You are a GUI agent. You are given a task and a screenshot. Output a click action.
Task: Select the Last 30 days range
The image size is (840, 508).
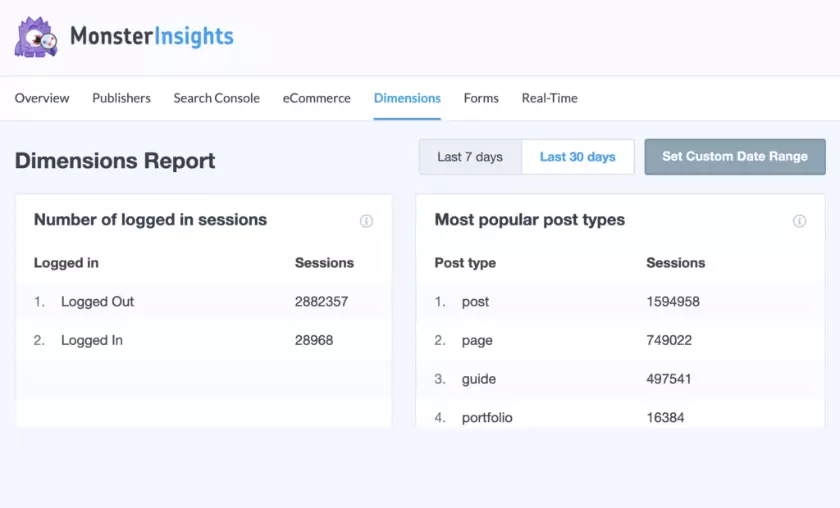pos(578,157)
